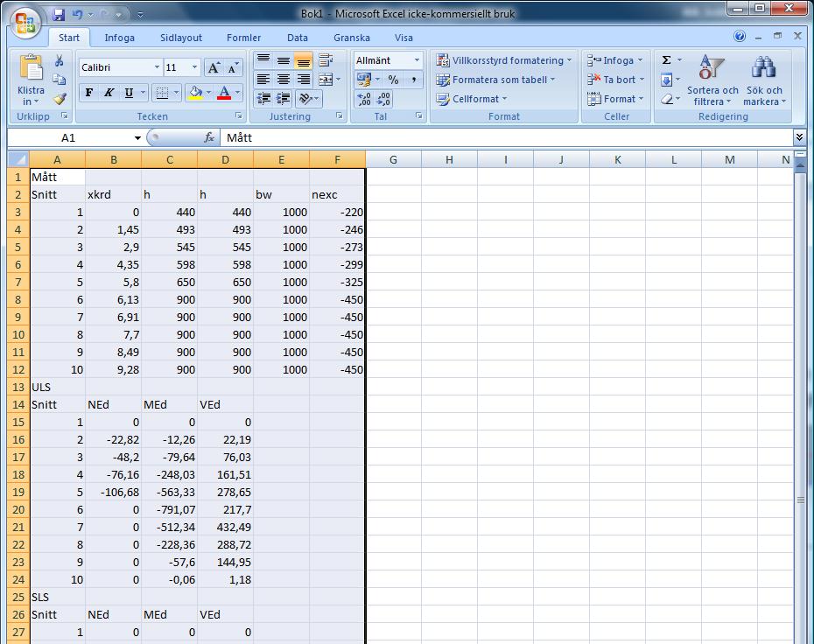Open the font size dropdown
Screen dimensions: 814x644
coord(194,67)
